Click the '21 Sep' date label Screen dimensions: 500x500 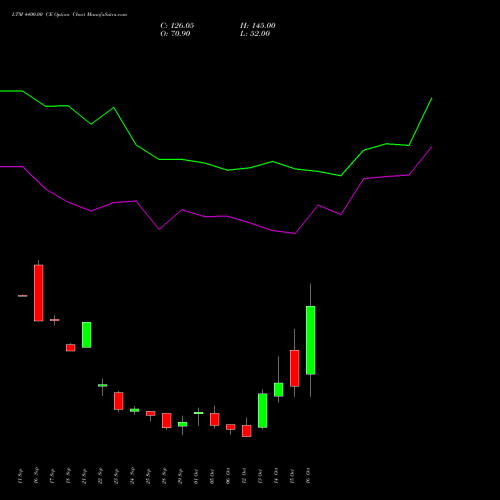pyautogui.click(x=84, y=476)
